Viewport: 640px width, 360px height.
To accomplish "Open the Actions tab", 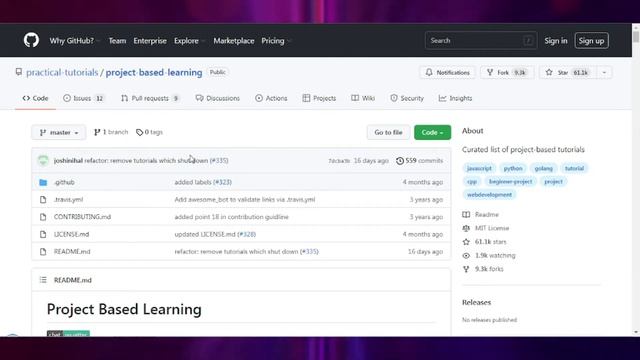I will click(271, 98).
